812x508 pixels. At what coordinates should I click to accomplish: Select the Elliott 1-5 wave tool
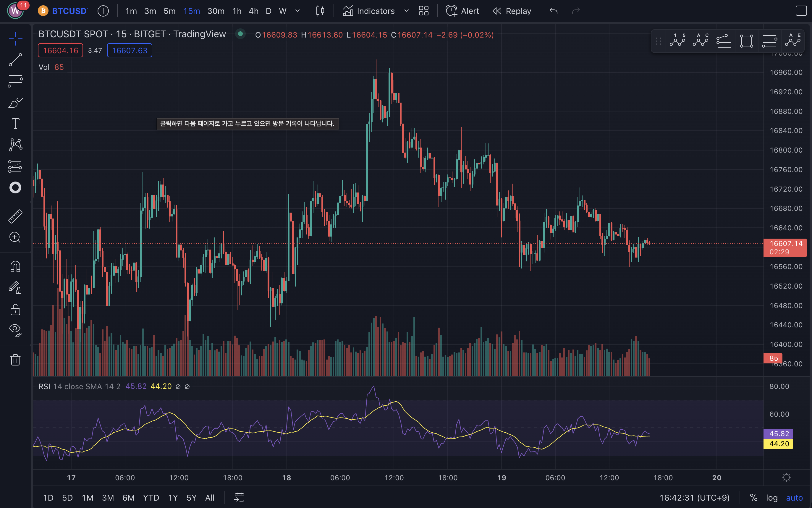coord(678,41)
